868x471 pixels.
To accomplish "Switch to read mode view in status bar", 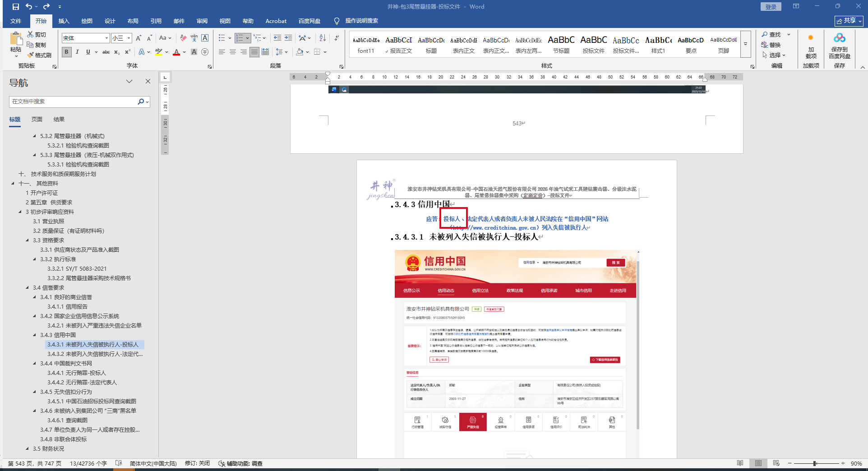I will tap(740, 463).
